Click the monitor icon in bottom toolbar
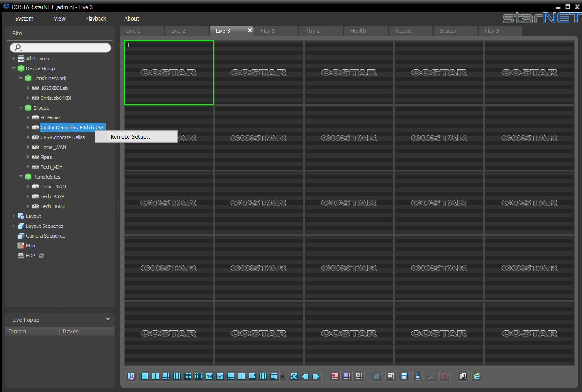This screenshot has height=392, width=582. tap(418, 376)
